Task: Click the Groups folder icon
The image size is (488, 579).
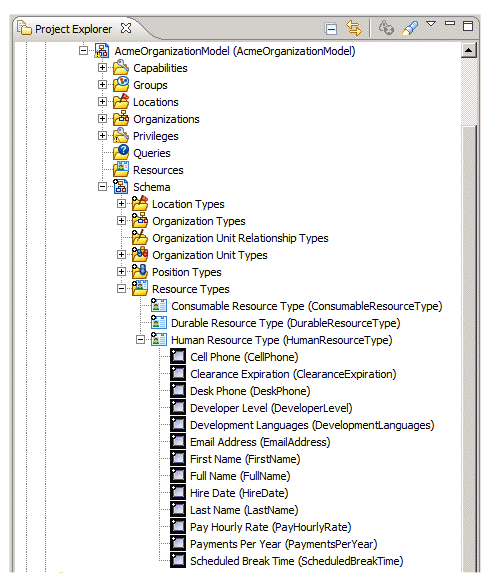Action: point(121,84)
